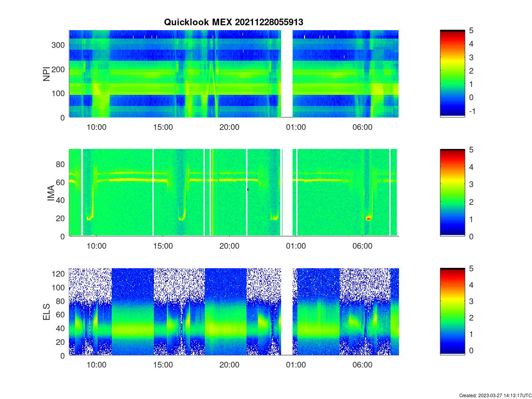Select the IMA y-axis label

pos(51,192)
